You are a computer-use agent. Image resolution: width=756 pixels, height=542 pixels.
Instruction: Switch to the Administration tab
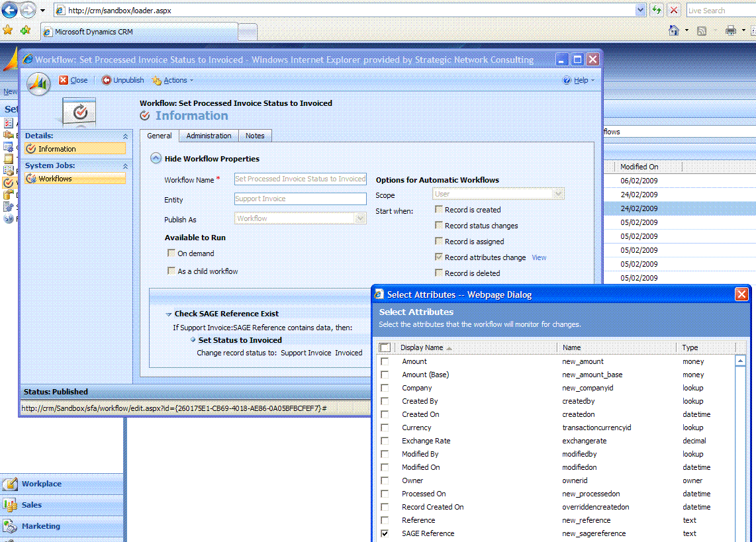pyautogui.click(x=209, y=136)
